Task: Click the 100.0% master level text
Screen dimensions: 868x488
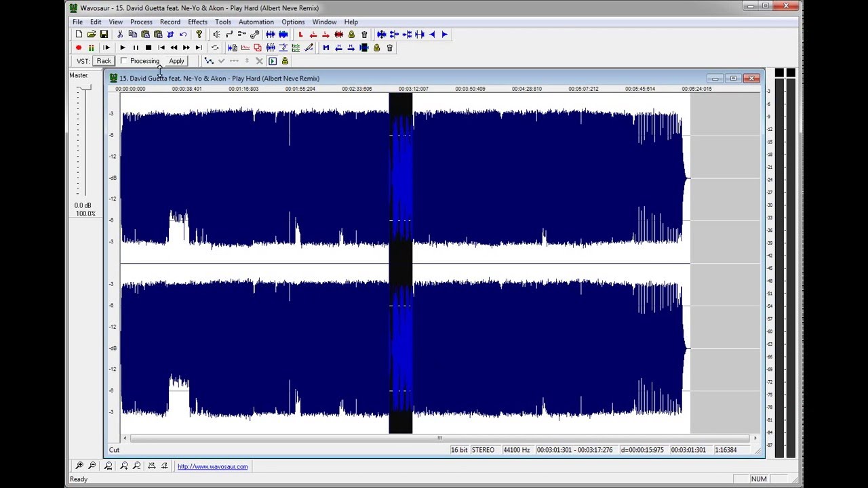Action: 85,214
